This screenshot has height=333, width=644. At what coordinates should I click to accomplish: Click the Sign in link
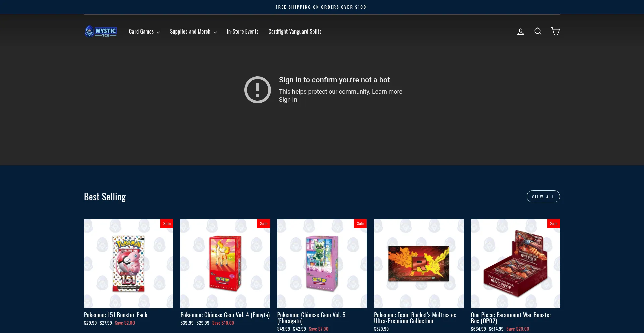288,100
